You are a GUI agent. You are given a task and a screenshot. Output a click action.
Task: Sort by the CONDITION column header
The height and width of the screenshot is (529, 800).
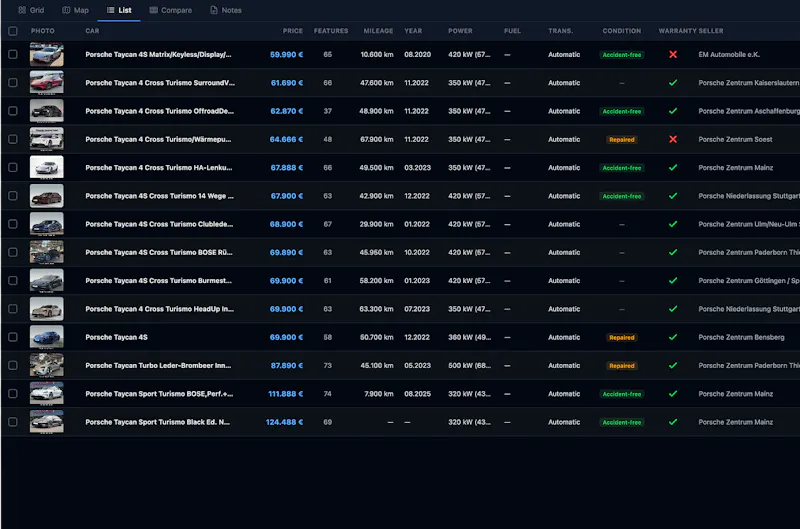(621, 31)
